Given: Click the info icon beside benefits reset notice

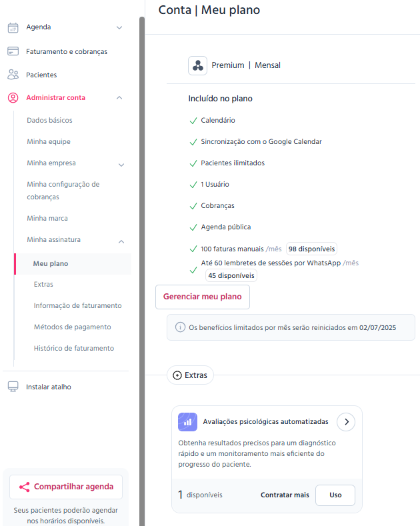Looking at the screenshot, I should [180, 327].
